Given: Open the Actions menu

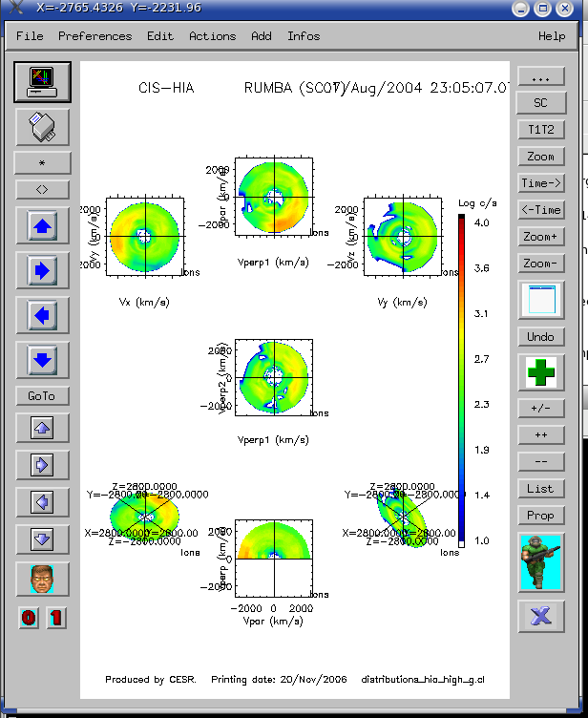Looking at the screenshot, I should click(x=212, y=36).
